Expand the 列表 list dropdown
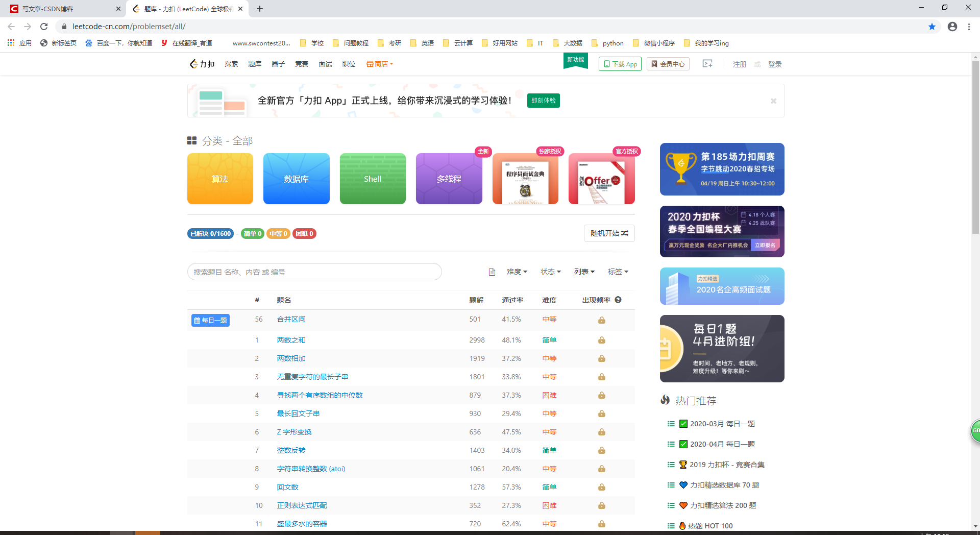This screenshot has height=535, width=980. click(584, 272)
